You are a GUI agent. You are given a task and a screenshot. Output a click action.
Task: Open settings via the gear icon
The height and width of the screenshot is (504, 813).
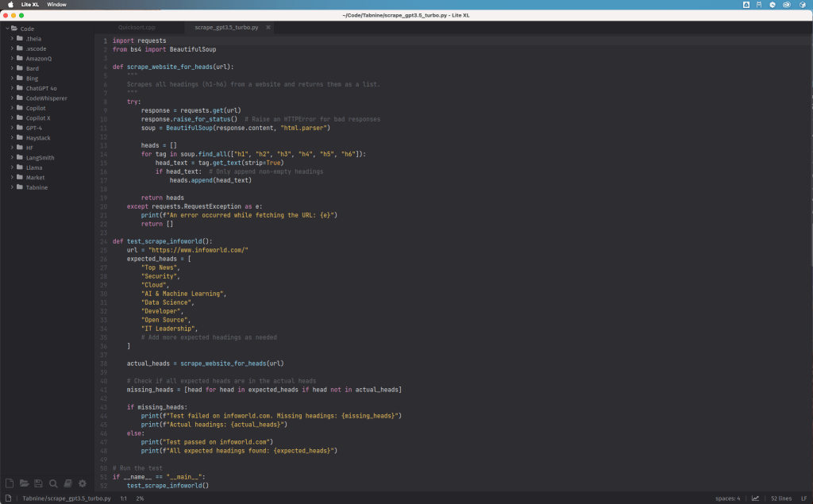[82, 483]
